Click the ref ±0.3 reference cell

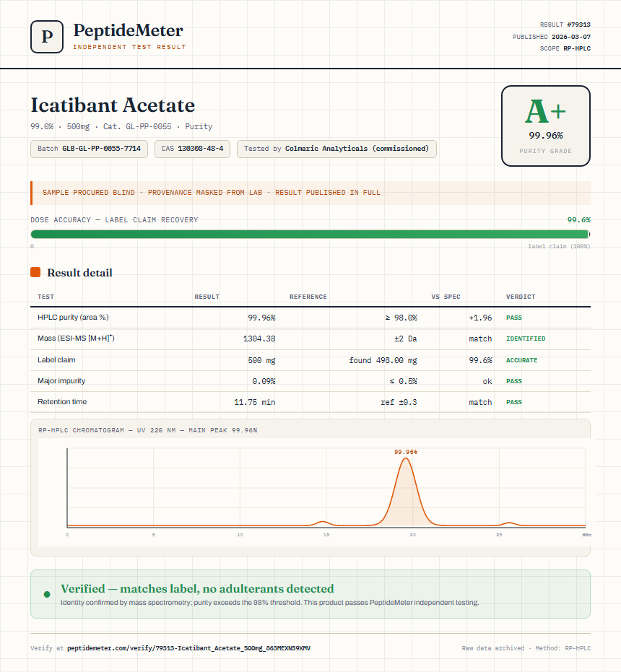pyautogui.click(x=399, y=402)
